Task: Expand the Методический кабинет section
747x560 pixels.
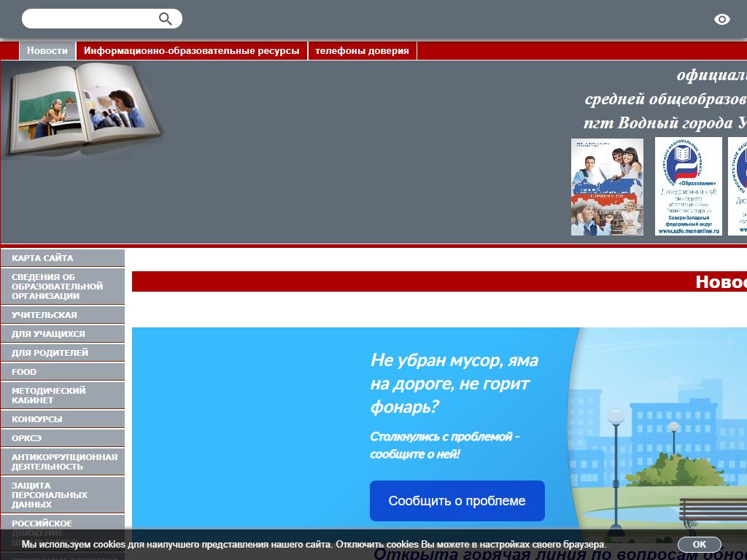Action: tap(63, 395)
